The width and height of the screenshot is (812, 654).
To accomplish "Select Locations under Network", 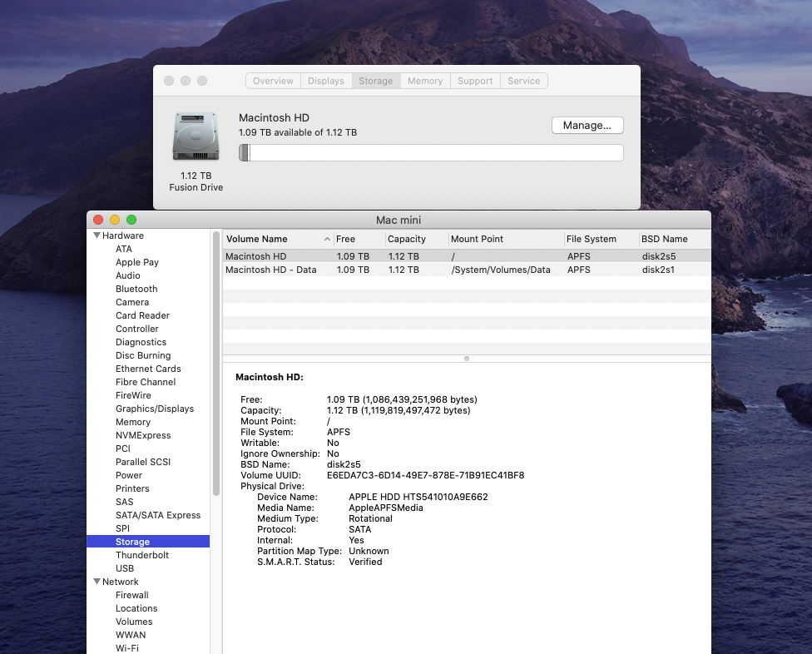I will click(x=136, y=608).
